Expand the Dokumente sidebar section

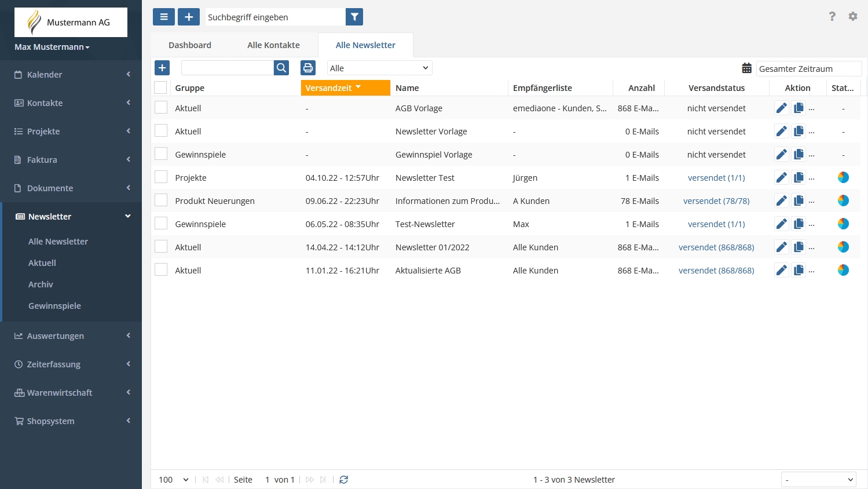tap(71, 188)
